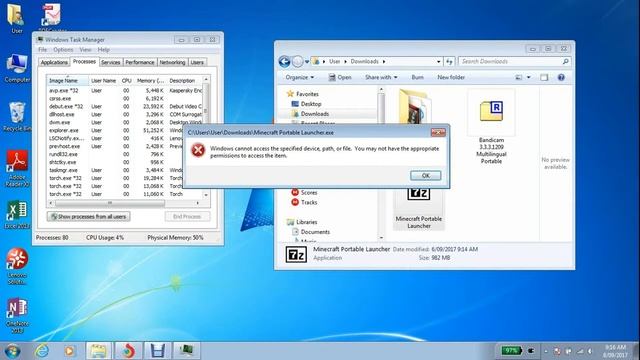Click New folder in Explorer toolbar
Viewport: 640px width, 360px height.
coord(451,77)
